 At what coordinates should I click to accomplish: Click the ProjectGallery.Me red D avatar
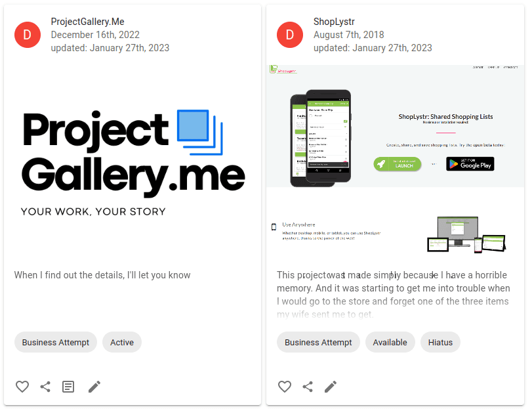[x=28, y=35]
